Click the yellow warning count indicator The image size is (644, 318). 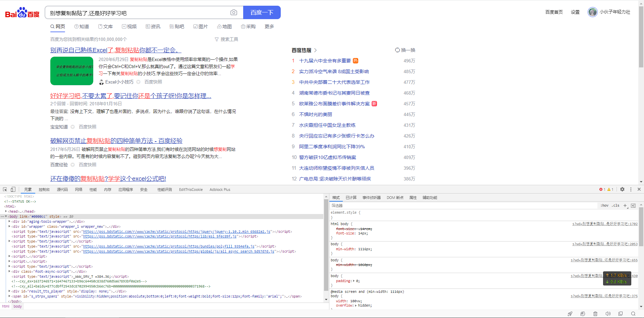coord(610,190)
